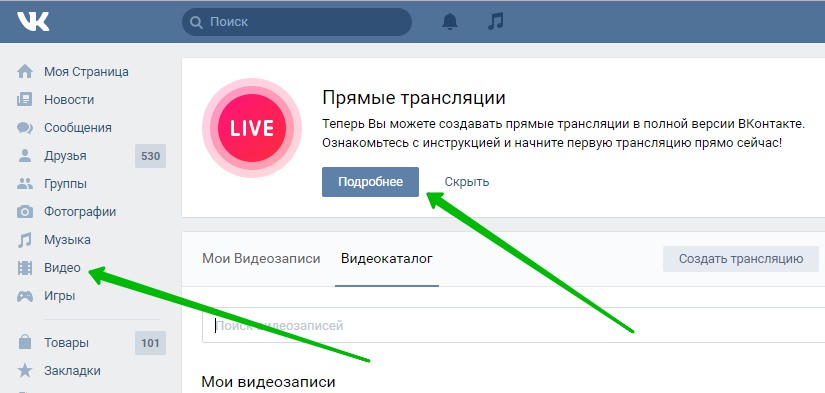The width and height of the screenshot is (825, 393).
Task: Open Моя Страница in sidebar
Action: point(86,72)
